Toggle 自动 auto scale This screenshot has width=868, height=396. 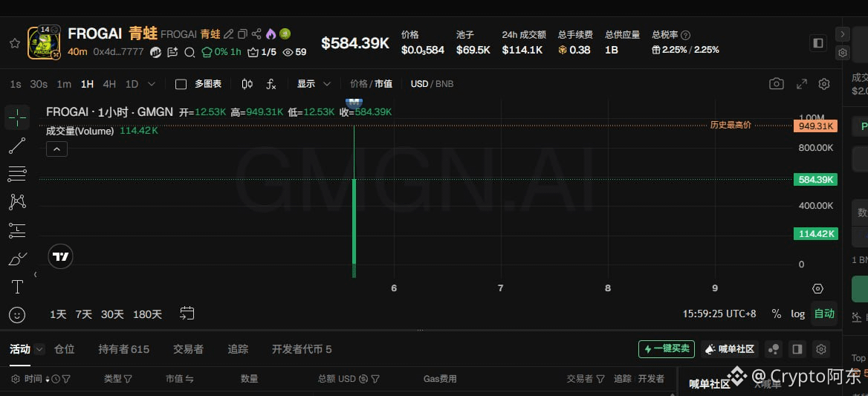(823, 314)
